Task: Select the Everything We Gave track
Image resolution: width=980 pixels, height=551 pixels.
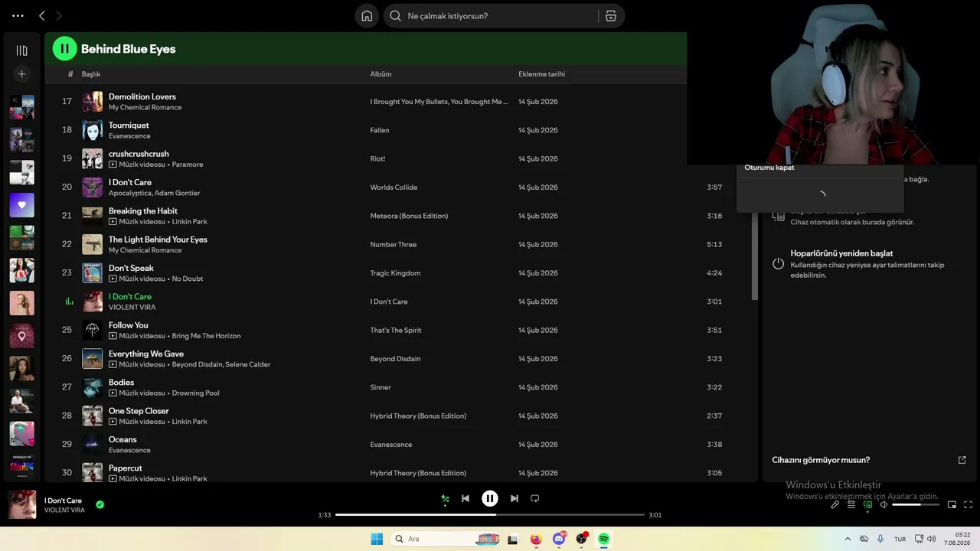Action: tap(146, 354)
